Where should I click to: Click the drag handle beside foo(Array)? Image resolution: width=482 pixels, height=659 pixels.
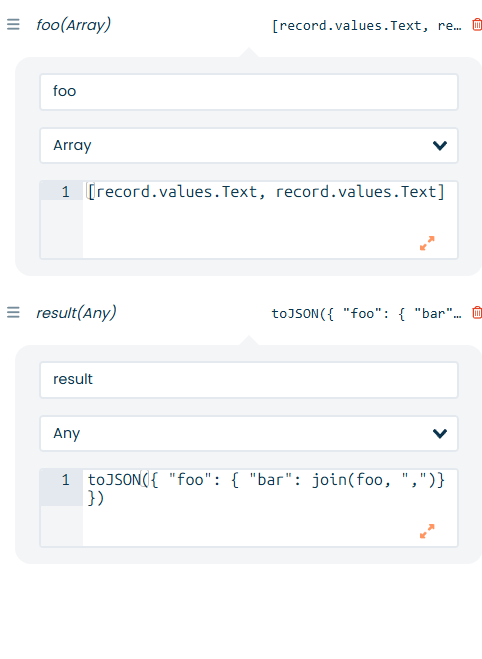coord(13,24)
